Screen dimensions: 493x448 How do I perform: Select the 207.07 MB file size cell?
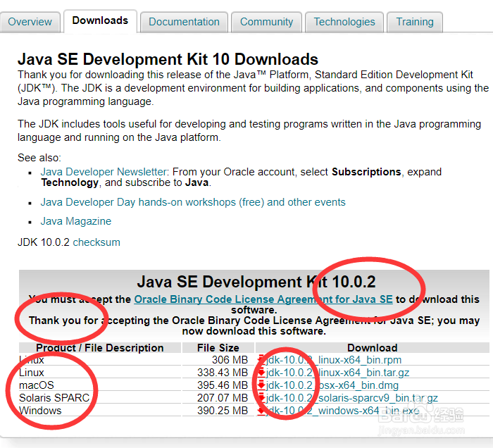coord(223,398)
